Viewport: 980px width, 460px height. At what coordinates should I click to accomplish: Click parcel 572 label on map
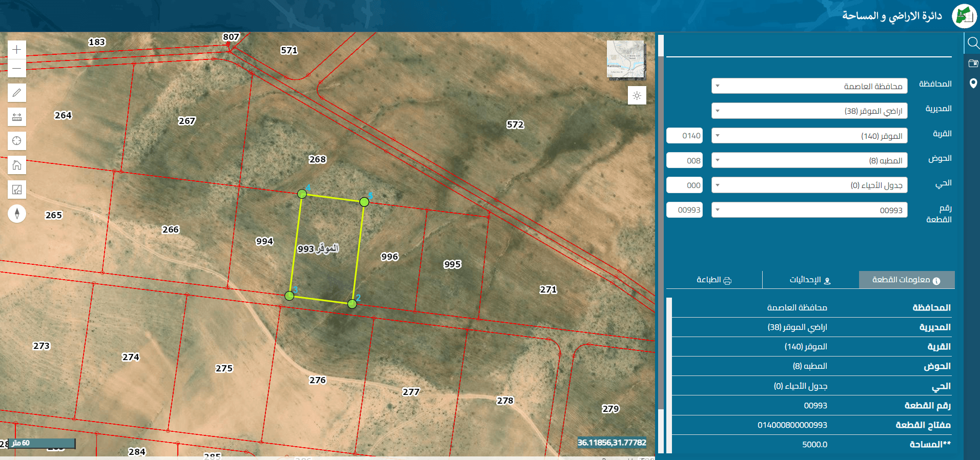(515, 124)
